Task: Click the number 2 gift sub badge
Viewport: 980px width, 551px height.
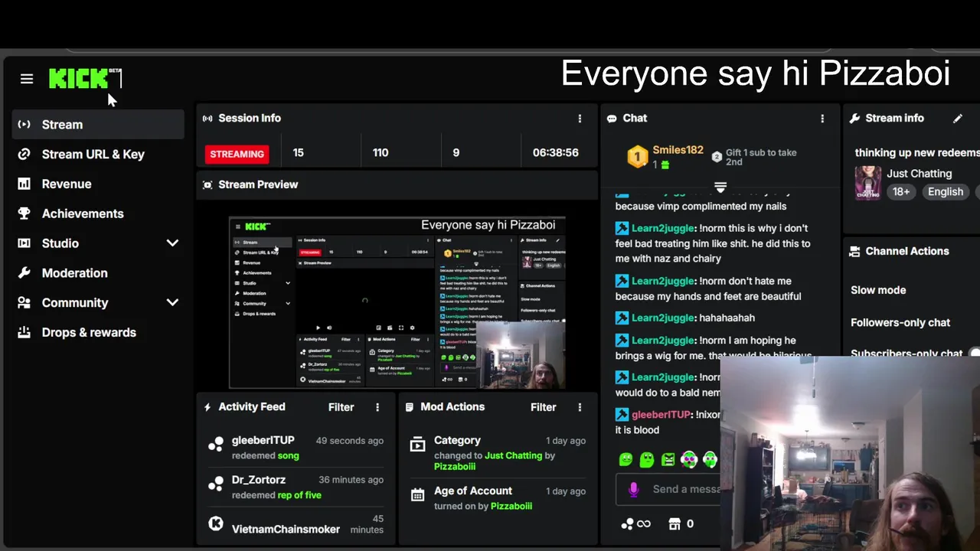Action: pos(717,157)
